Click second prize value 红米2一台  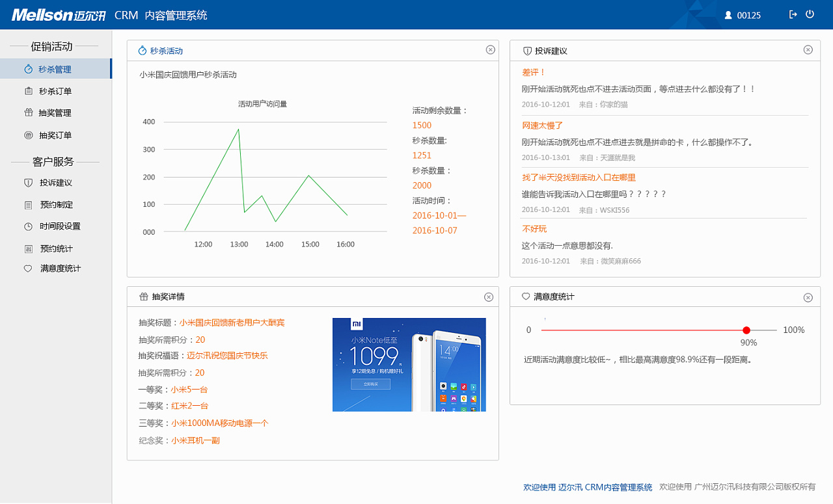[x=190, y=406]
